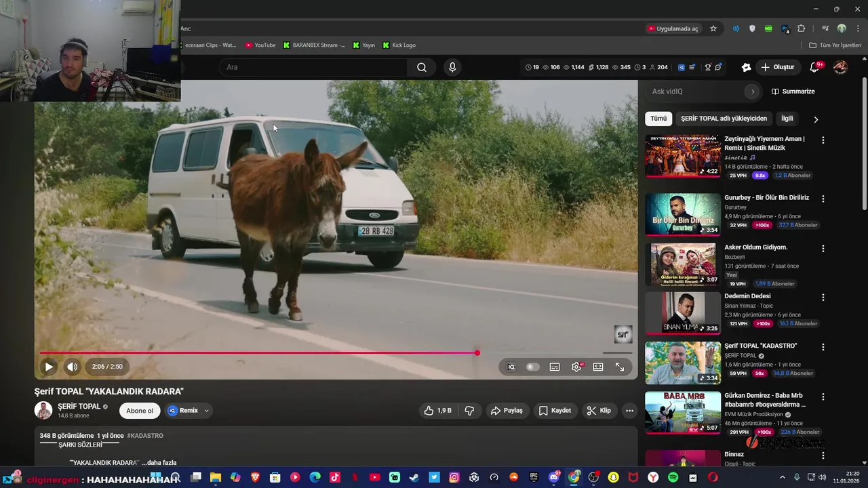
Task: Click 'Uygulamada aç' in address bar
Action: [x=673, y=28]
